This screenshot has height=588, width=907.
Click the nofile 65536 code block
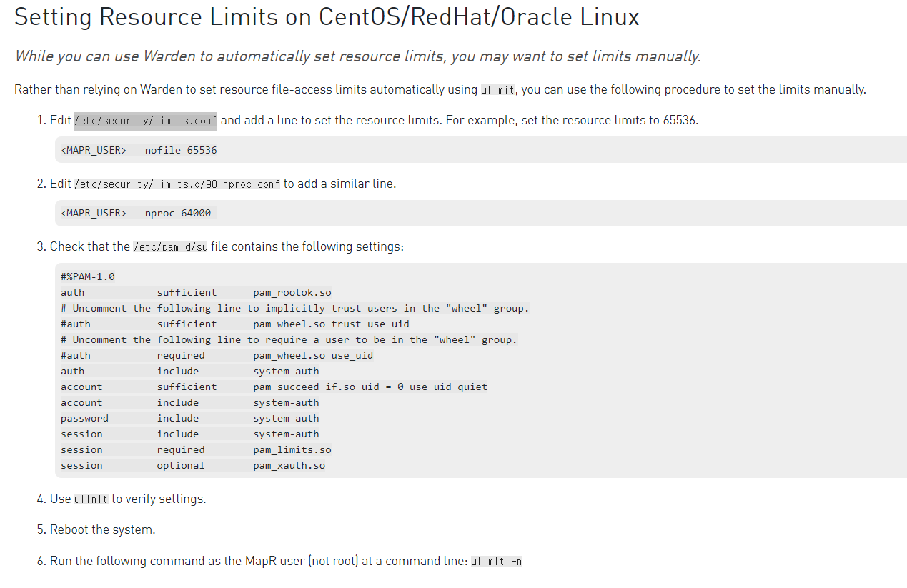139,150
